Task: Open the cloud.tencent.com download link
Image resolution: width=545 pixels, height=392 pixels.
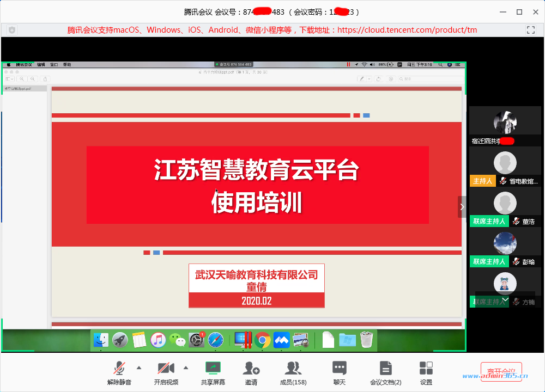Action: (x=407, y=30)
